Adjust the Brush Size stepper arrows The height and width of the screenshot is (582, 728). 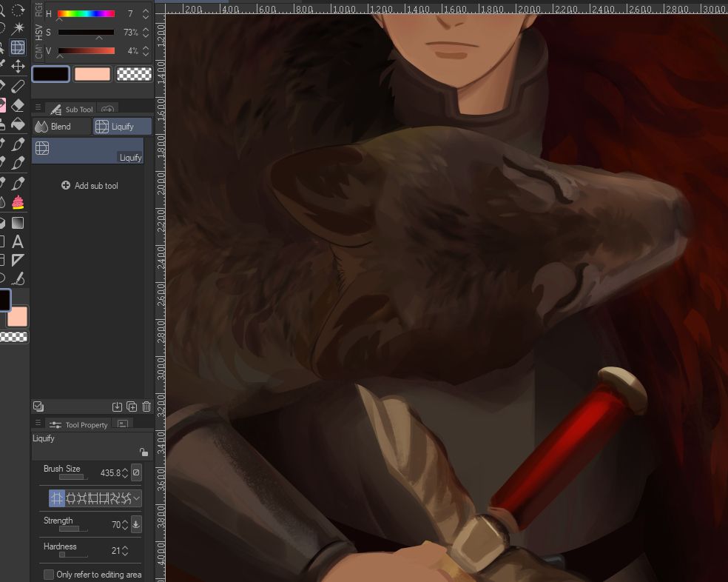click(125, 472)
